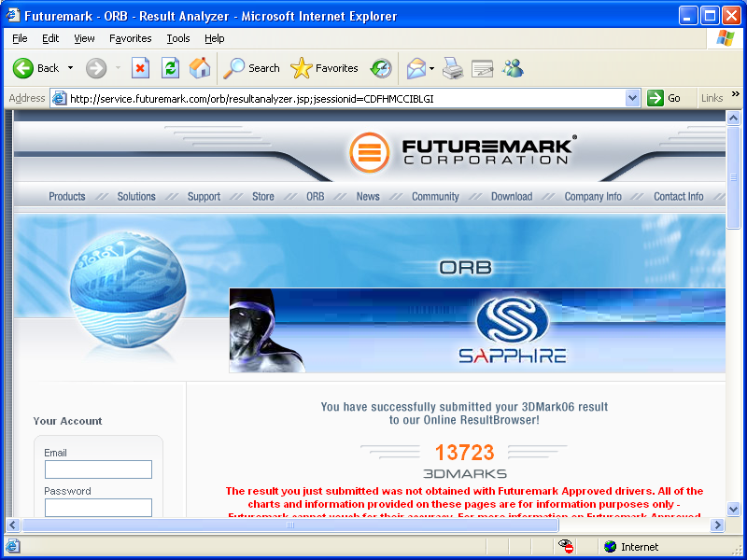Open the Tools menu
This screenshot has height=560, width=747.
(x=178, y=38)
